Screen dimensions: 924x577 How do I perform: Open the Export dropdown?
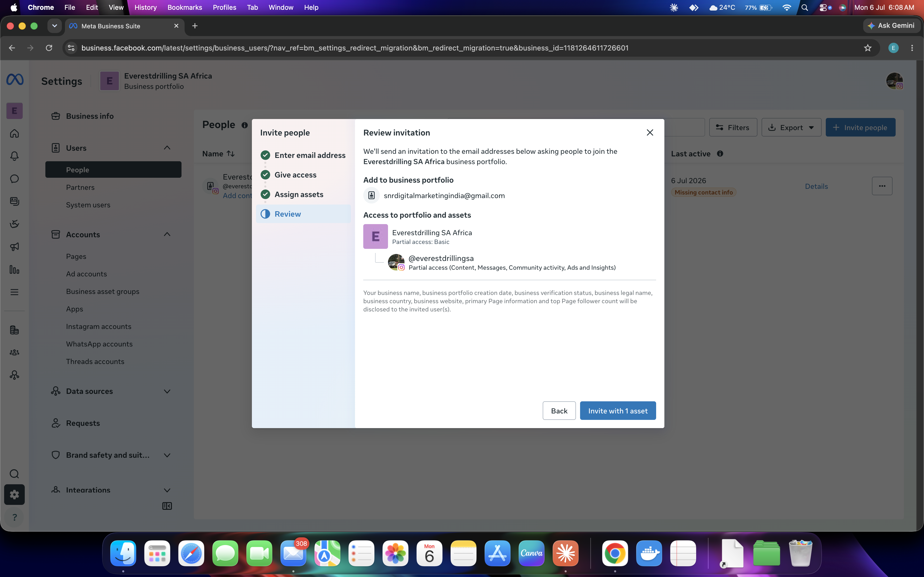pos(791,128)
